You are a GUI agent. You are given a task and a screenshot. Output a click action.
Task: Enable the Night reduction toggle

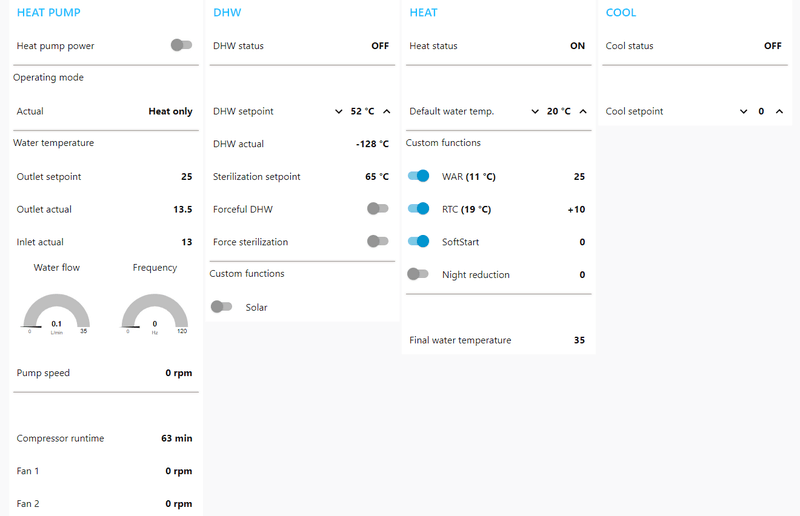point(418,274)
